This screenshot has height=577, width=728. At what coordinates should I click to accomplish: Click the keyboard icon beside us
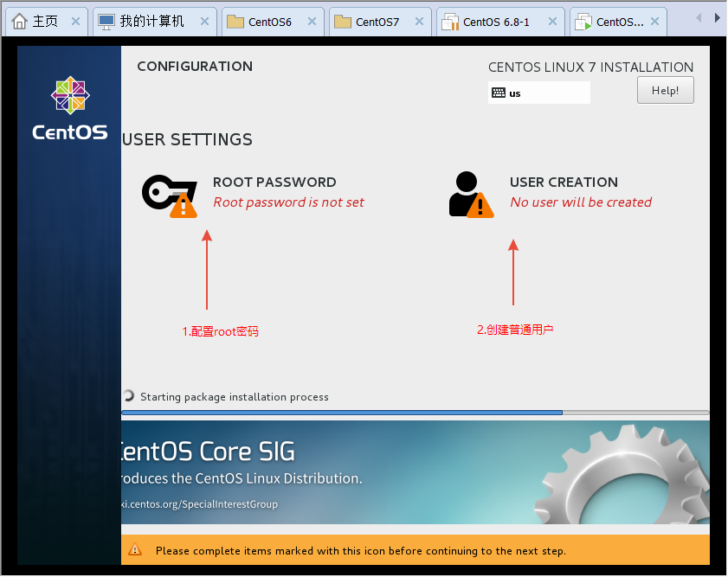click(499, 93)
